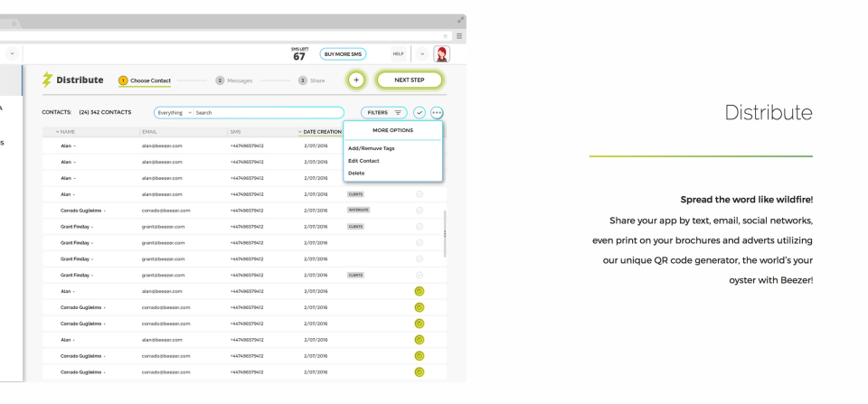Click the CLIENTS tag on the Alan row
The width and height of the screenshot is (868, 404).
coord(355,194)
